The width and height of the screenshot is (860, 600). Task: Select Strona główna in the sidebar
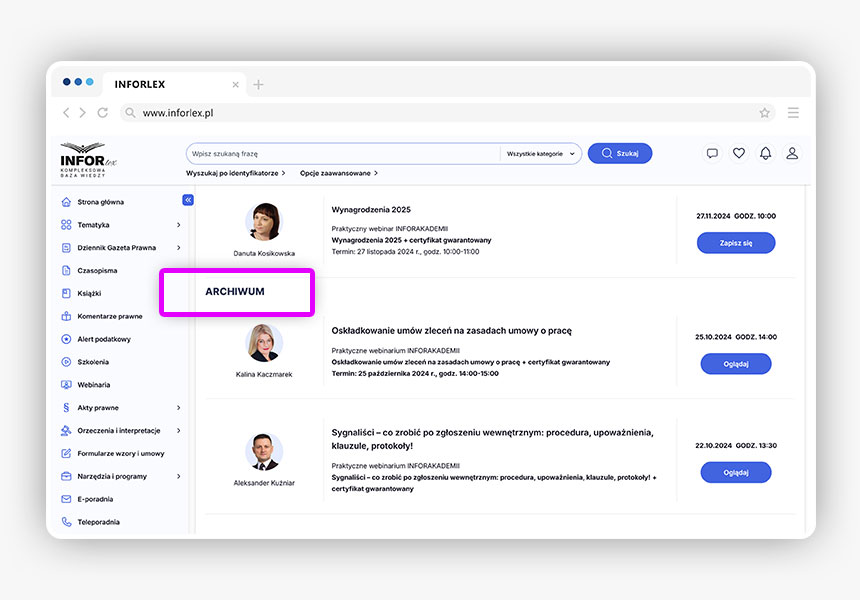(x=100, y=202)
